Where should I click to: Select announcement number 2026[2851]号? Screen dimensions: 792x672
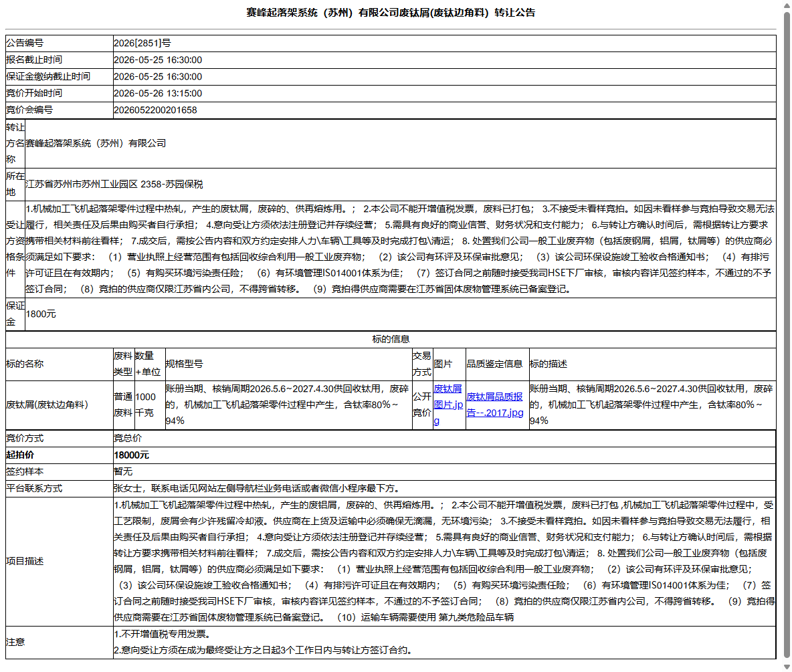[x=142, y=43]
